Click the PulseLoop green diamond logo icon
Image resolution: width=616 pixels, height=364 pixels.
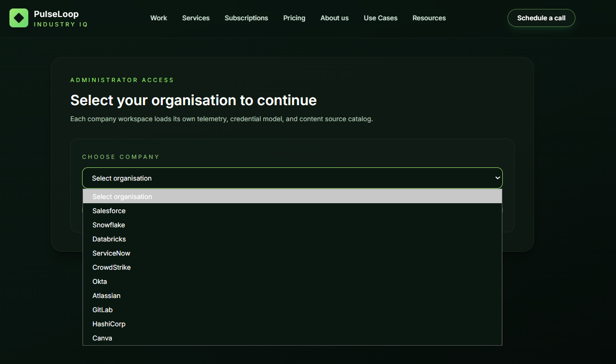point(19,18)
